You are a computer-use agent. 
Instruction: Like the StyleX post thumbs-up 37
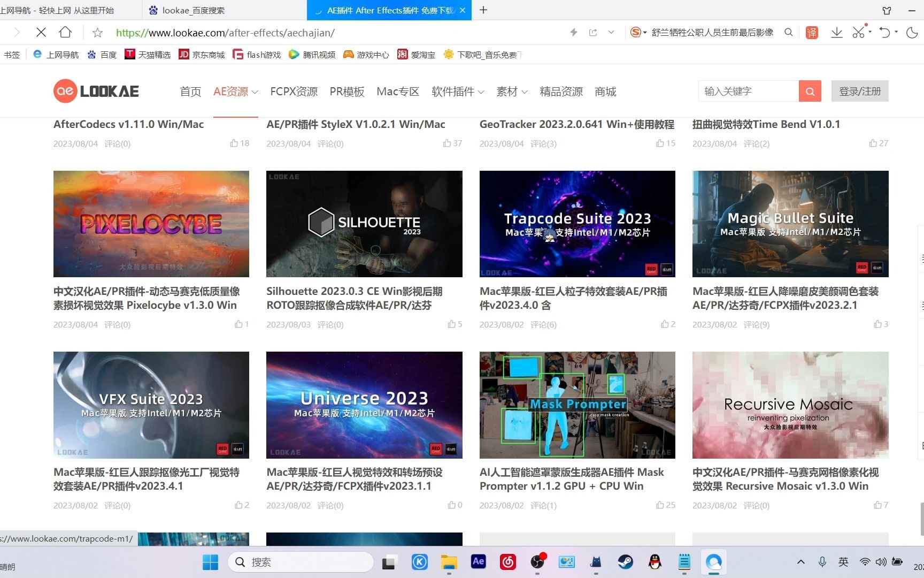click(x=452, y=143)
